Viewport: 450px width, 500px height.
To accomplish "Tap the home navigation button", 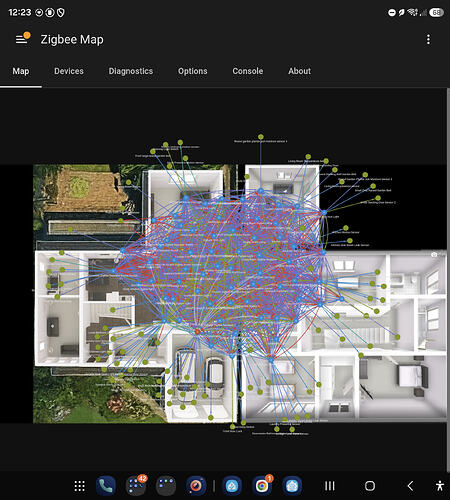I will 370,486.
